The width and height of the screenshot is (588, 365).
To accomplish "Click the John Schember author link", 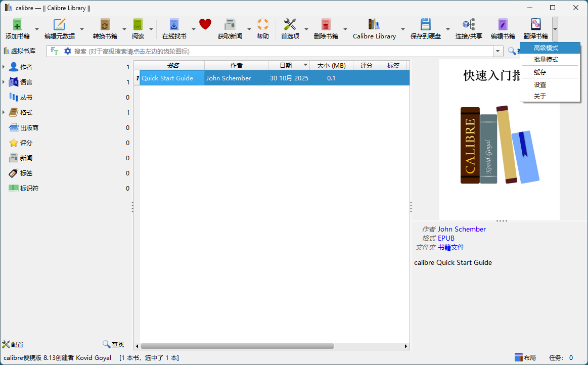I will click(462, 230).
